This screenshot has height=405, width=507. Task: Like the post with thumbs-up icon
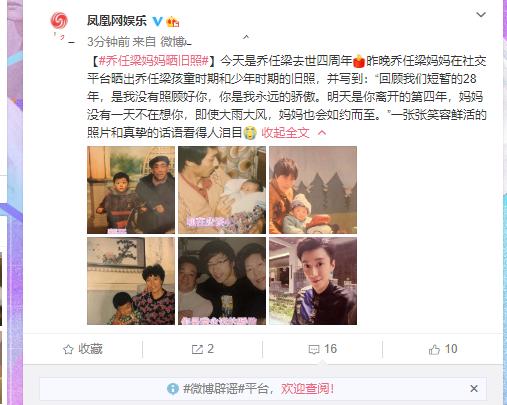[443, 349]
